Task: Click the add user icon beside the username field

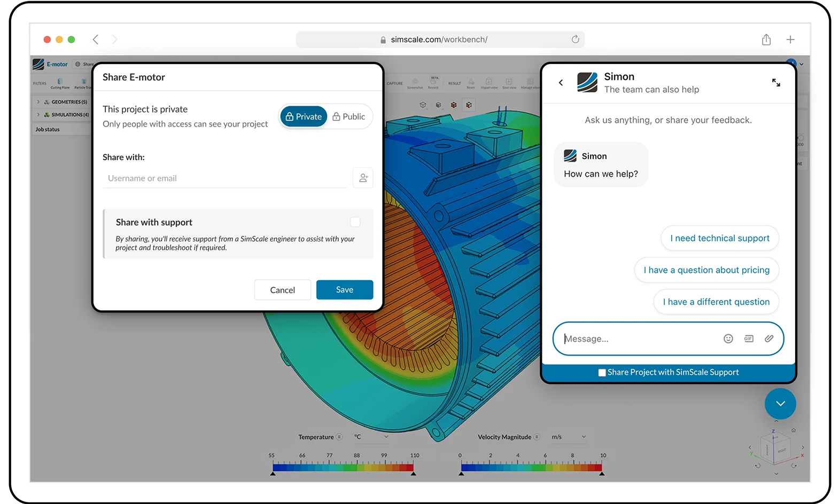Action: (x=363, y=178)
